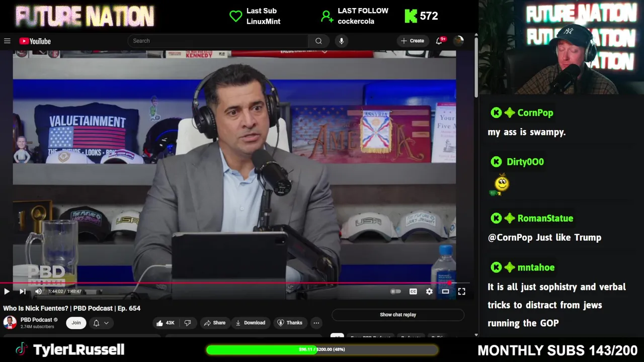
Task: Click the Create button
Action: [x=413, y=41]
